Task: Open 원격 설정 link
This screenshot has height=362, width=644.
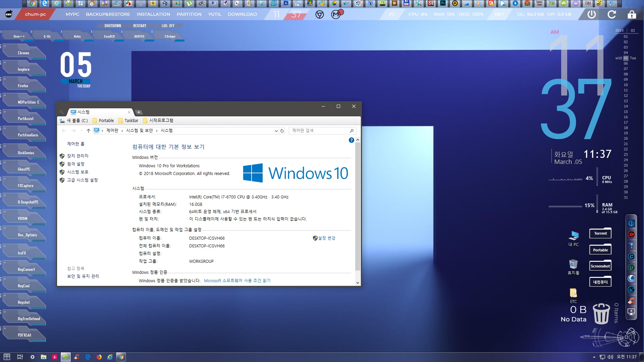Action: point(75,164)
